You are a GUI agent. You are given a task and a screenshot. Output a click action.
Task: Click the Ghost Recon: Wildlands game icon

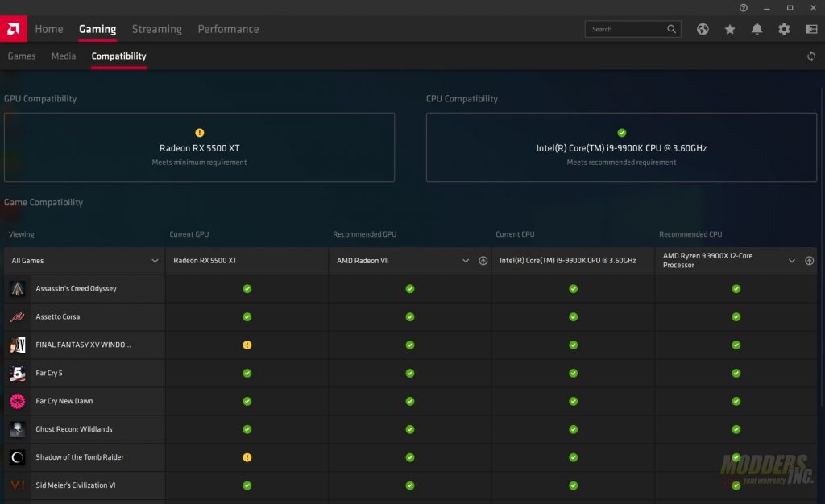(x=18, y=429)
